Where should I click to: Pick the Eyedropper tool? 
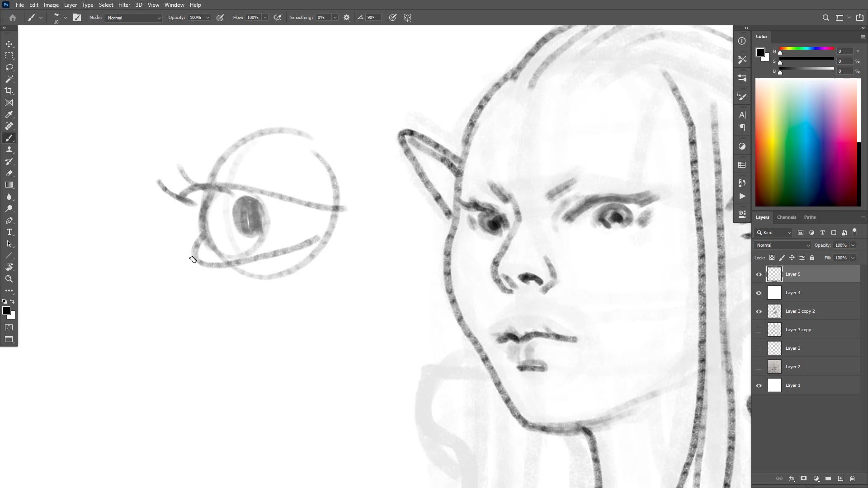pos(9,114)
